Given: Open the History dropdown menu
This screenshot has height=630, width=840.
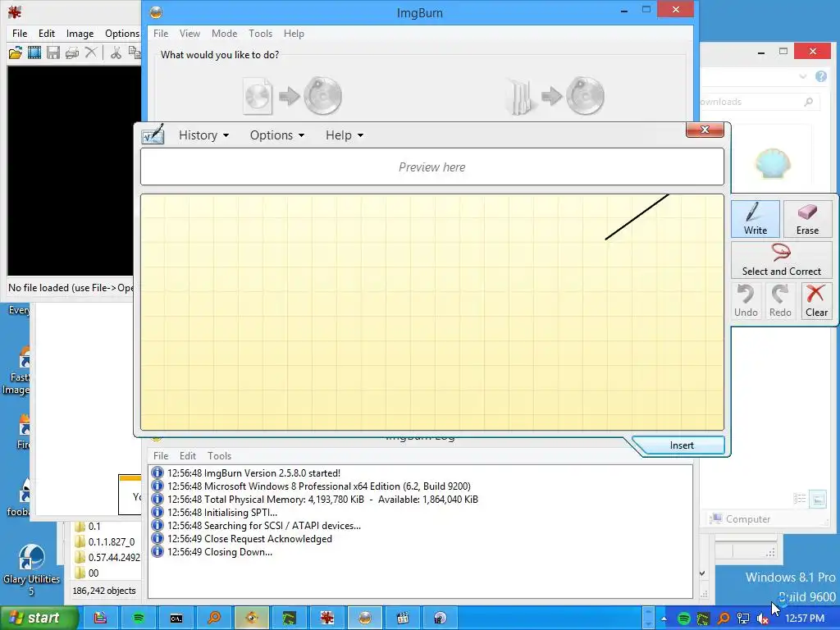Looking at the screenshot, I should (203, 135).
